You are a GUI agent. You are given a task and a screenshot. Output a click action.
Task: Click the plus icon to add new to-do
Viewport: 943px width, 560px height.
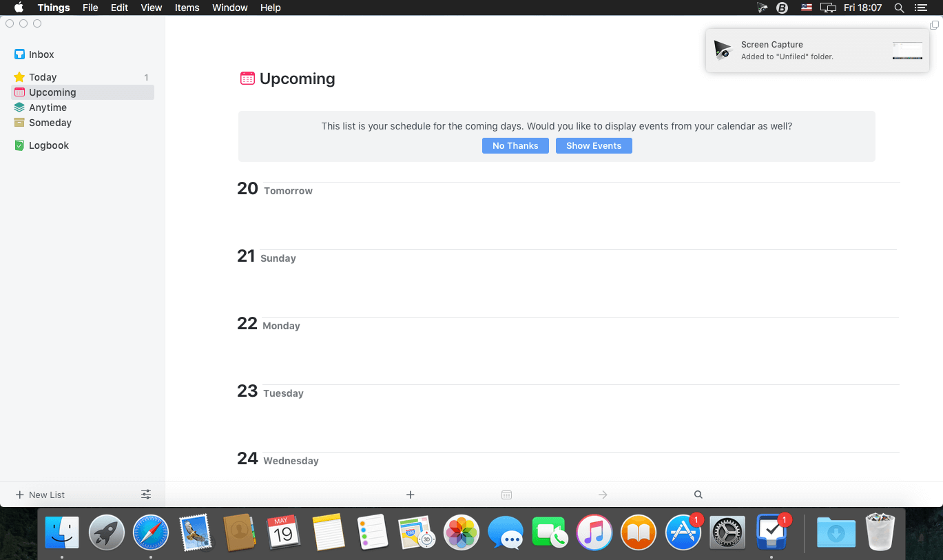(410, 495)
